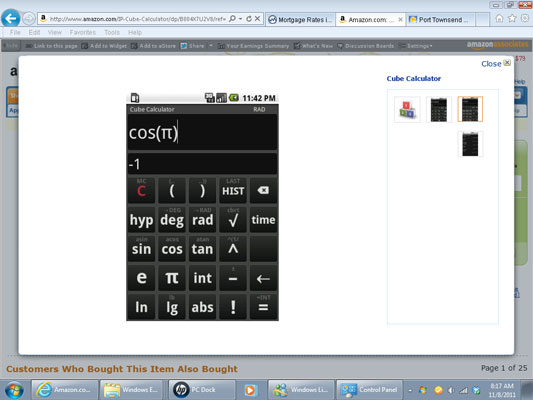Click the π constant key
The height and width of the screenshot is (400, 533).
(x=172, y=278)
